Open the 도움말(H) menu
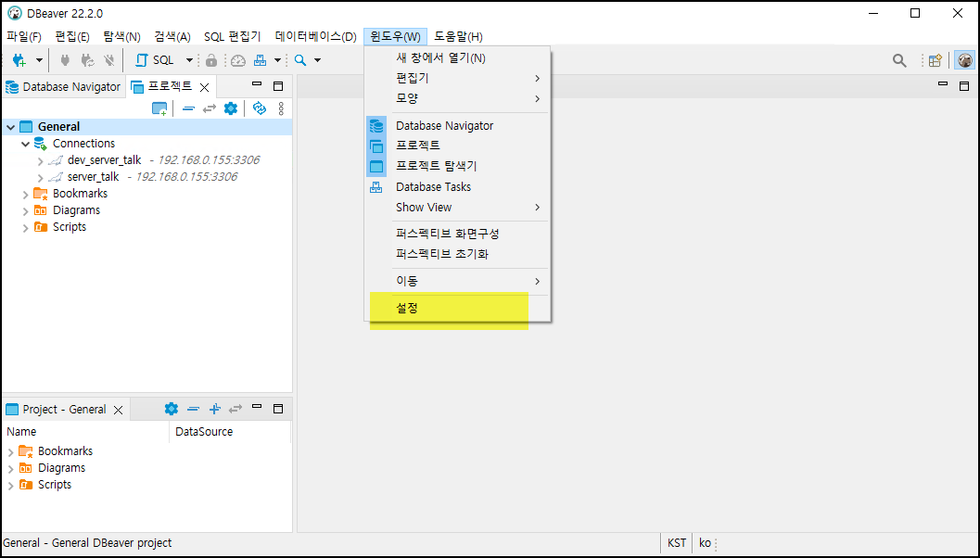The height and width of the screenshot is (558, 980). [x=458, y=37]
